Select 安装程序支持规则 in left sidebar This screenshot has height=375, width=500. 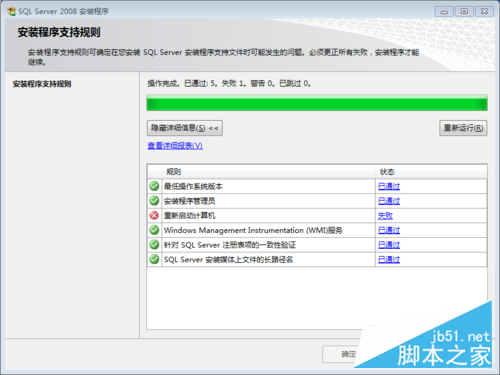click(42, 84)
